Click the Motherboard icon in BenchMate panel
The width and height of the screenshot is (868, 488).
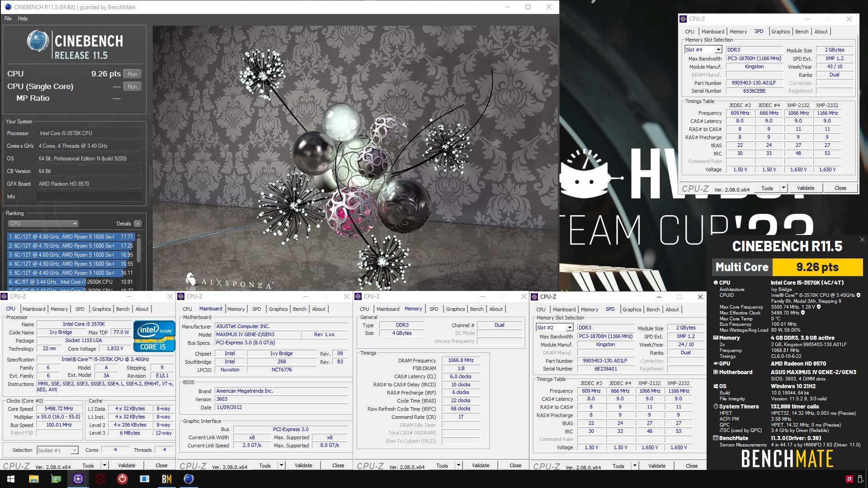point(716,372)
